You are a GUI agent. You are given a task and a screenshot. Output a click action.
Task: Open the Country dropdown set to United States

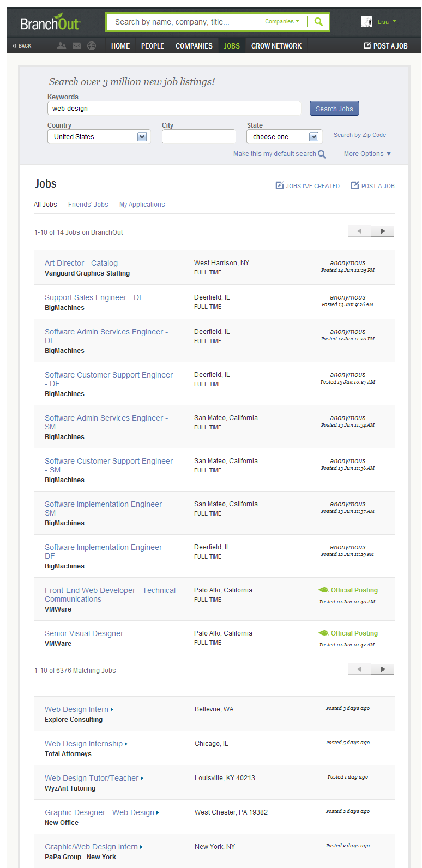click(99, 137)
